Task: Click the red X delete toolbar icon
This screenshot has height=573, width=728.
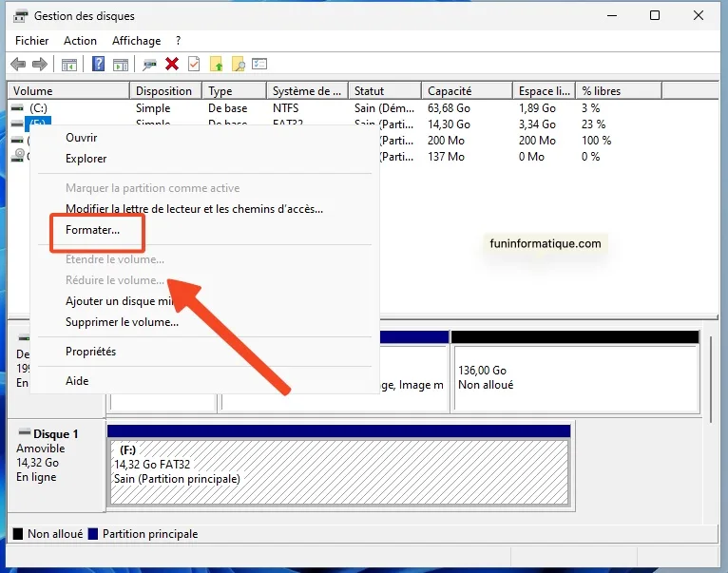Action: 172,64
